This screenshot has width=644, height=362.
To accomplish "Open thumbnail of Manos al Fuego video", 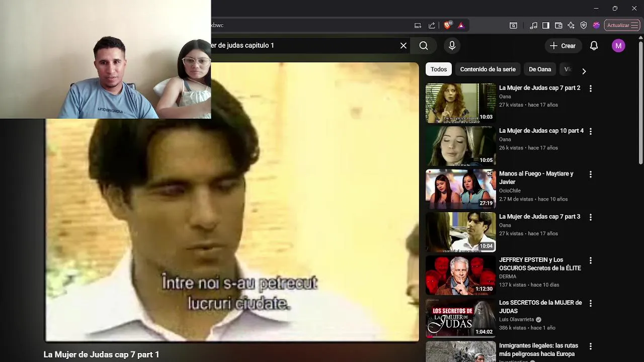I will click(460, 189).
